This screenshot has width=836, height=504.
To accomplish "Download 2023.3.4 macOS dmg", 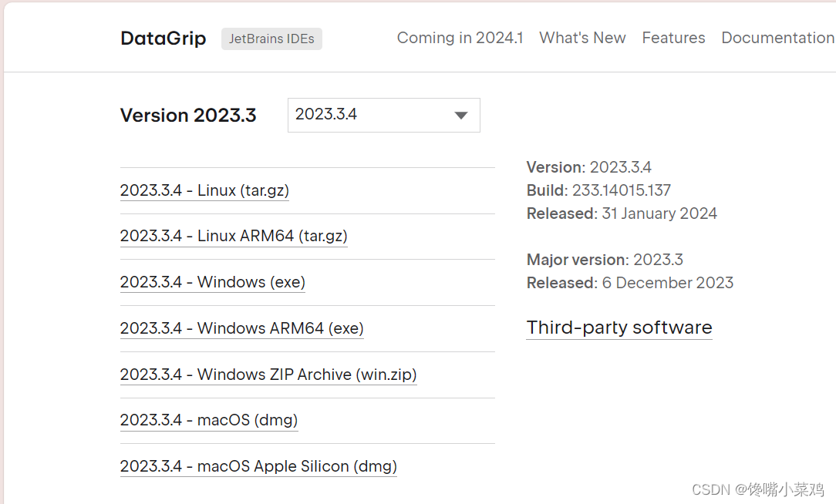I will click(209, 420).
